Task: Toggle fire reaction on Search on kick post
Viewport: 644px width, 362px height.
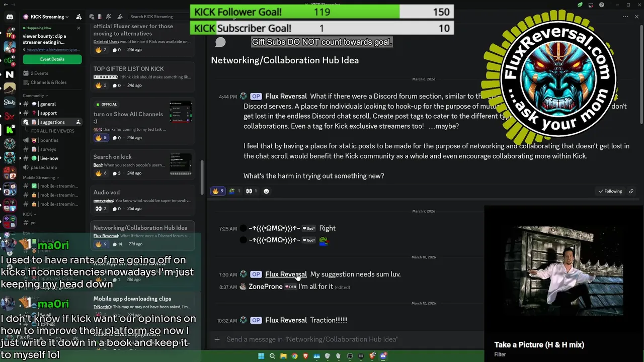Action: (101, 173)
